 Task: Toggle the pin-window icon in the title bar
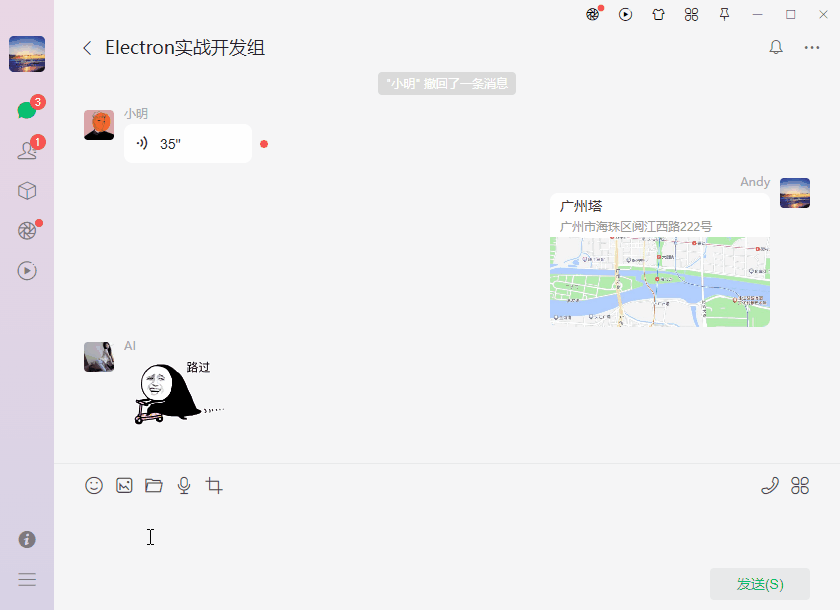pos(724,14)
